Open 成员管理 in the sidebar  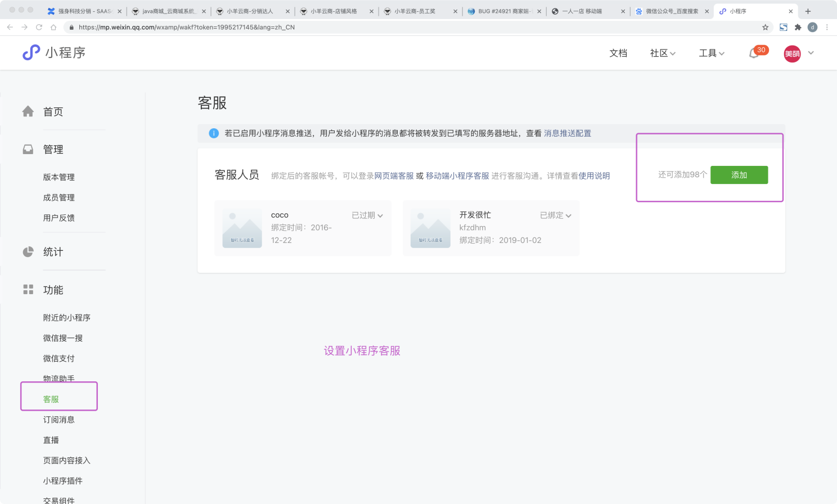pos(59,197)
